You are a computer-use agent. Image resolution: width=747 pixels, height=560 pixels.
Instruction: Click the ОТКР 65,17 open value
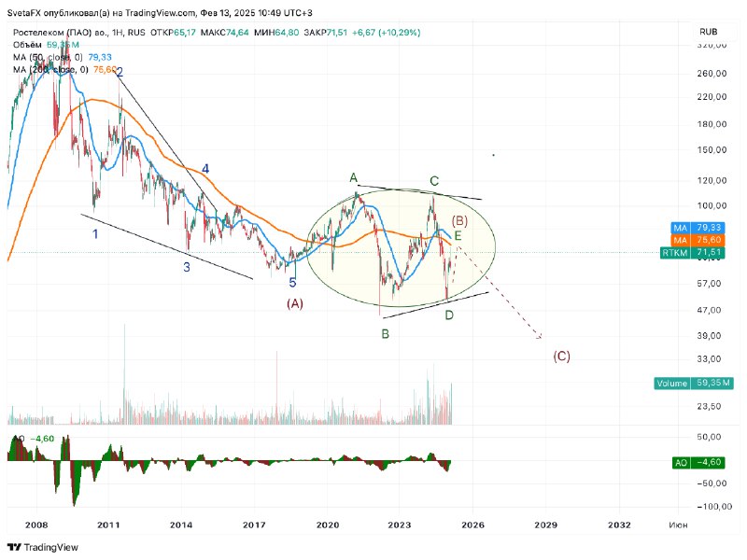[173, 33]
